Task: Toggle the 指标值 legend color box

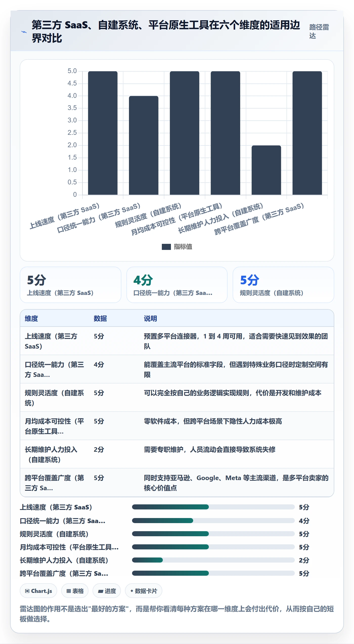Action: (x=166, y=247)
